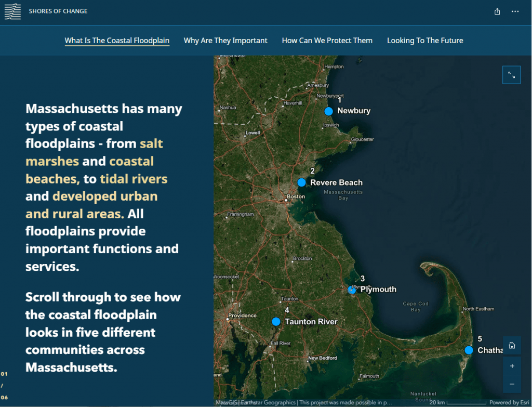
Task: Click the Shores of Change title
Action: coord(58,11)
